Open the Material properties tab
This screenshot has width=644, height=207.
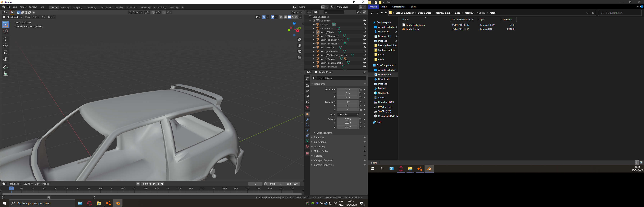tap(307, 146)
